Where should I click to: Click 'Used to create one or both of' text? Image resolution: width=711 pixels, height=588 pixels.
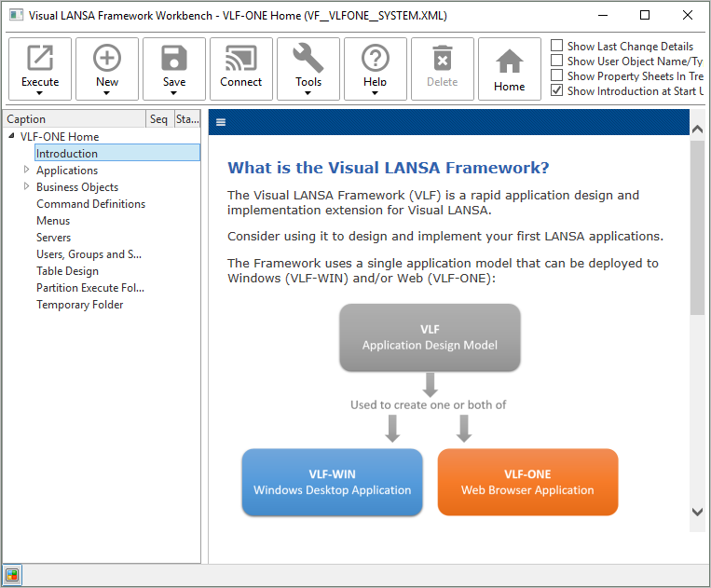[428, 404]
